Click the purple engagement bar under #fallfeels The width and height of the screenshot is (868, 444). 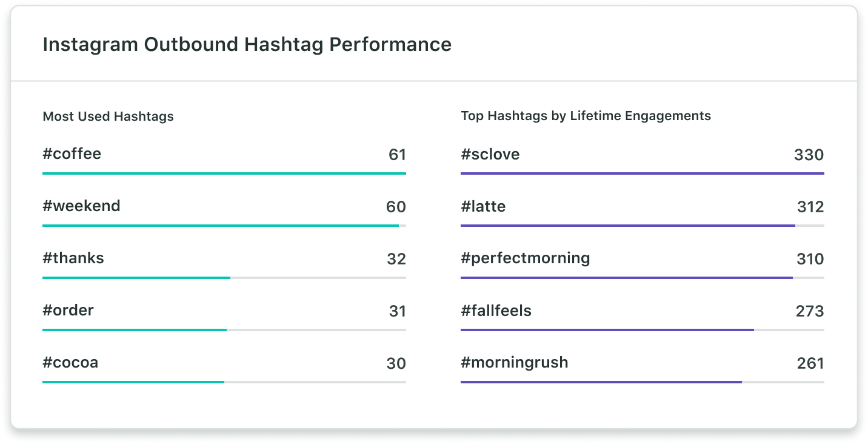[607, 330]
